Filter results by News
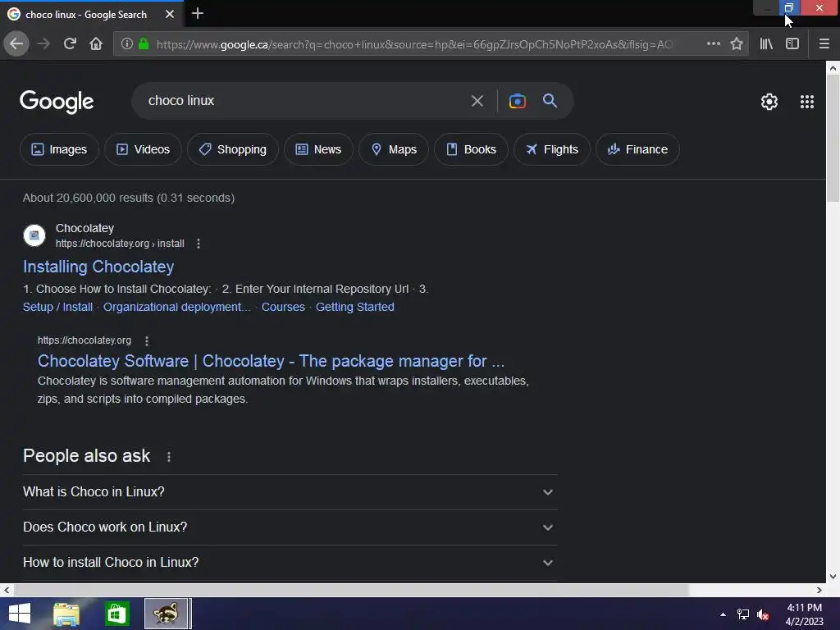This screenshot has height=630, width=840. (318, 149)
